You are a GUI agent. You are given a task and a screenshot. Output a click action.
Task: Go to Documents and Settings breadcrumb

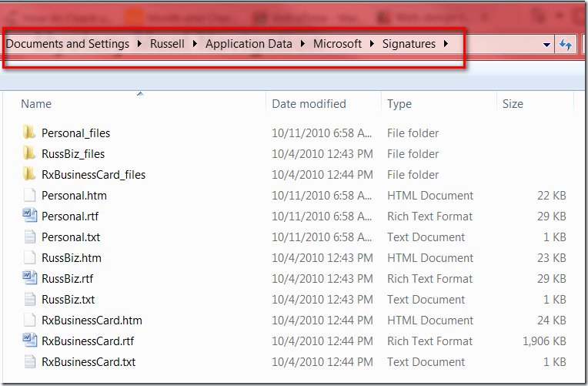coord(68,44)
